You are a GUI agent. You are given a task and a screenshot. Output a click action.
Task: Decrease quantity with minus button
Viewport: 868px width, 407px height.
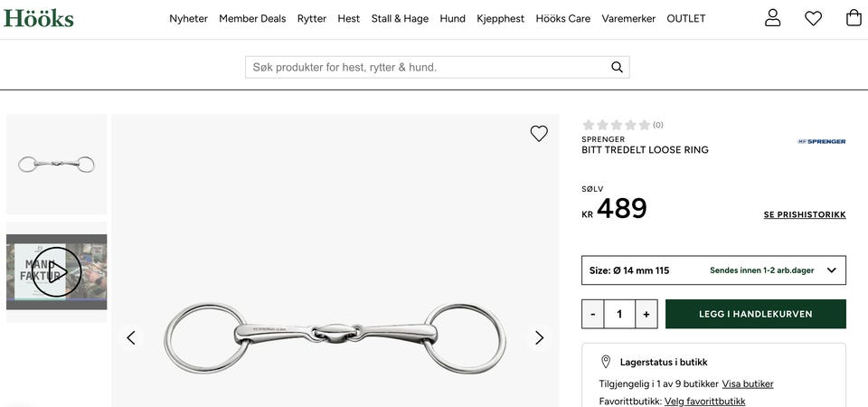(592, 314)
